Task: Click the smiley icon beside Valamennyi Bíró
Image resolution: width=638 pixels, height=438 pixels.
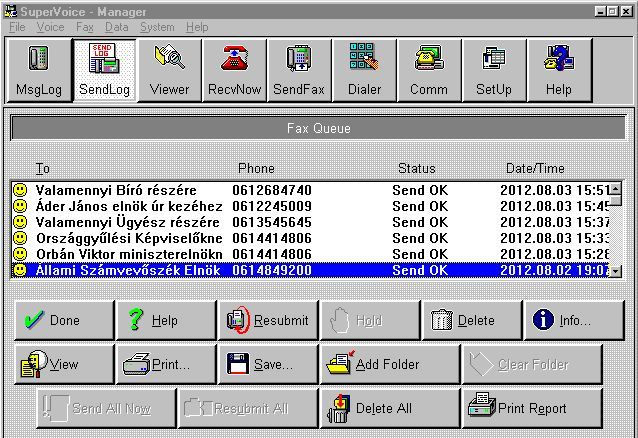Action: tap(20, 190)
